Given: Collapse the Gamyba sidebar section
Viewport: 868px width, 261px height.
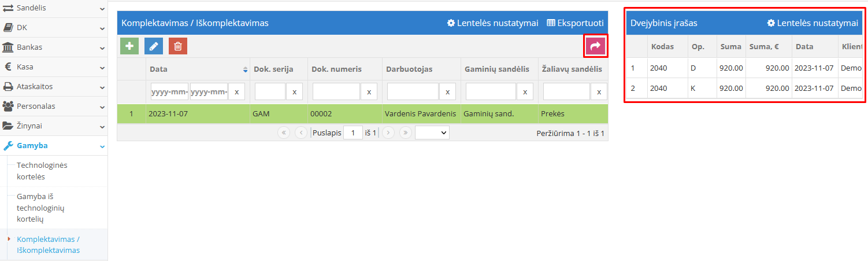Looking at the screenshot, I should click(53, 146).
